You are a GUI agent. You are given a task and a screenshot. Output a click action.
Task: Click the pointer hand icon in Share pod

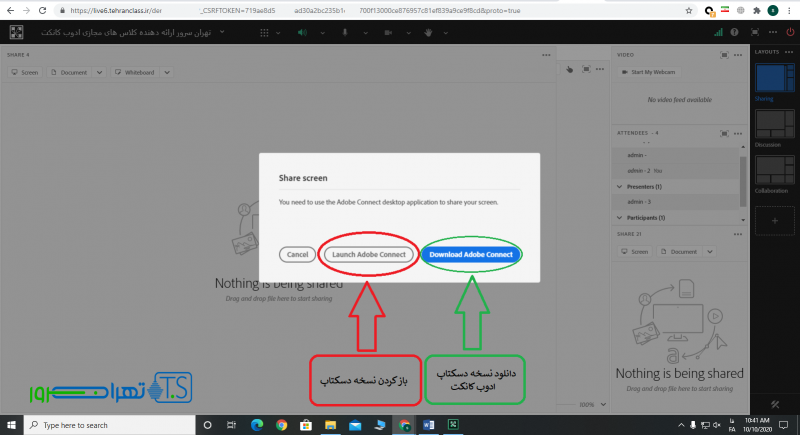pyautogui.click(x=570, y=70)
